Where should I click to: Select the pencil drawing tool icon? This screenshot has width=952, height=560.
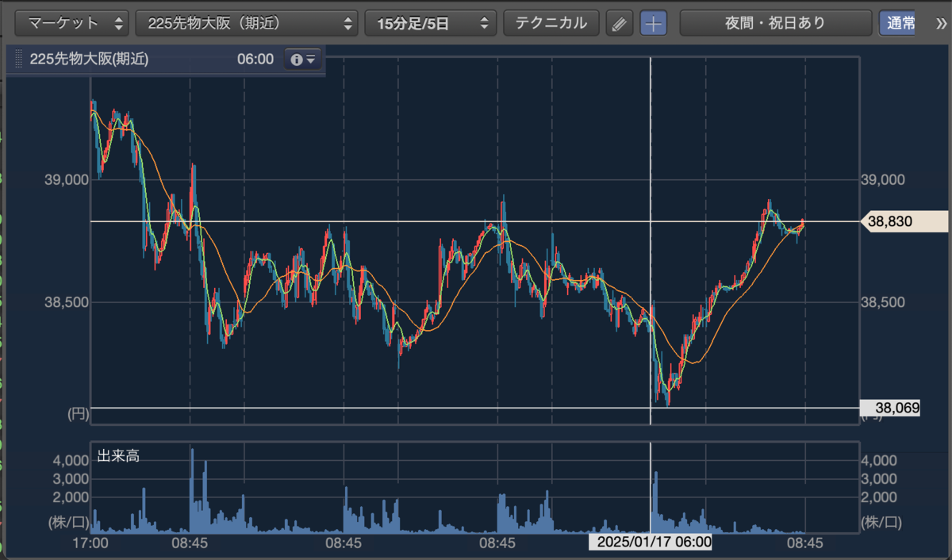click(x=620, y=24)
